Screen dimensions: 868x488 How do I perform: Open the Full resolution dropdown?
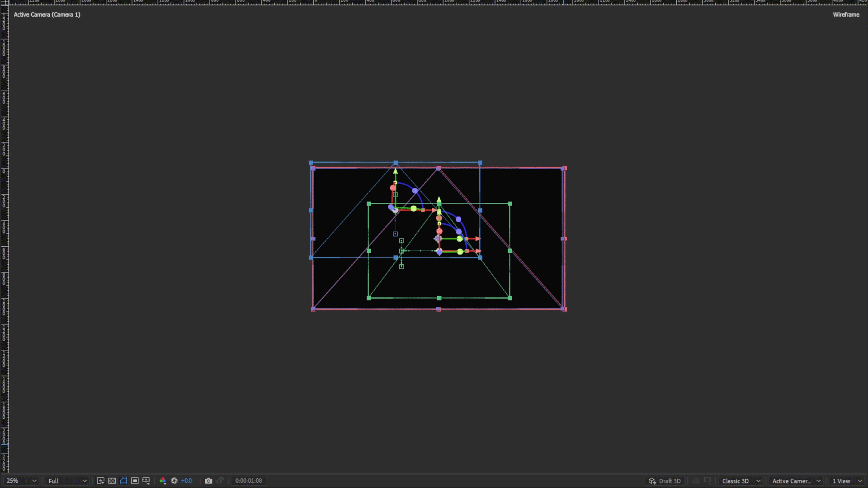(67, 481)
